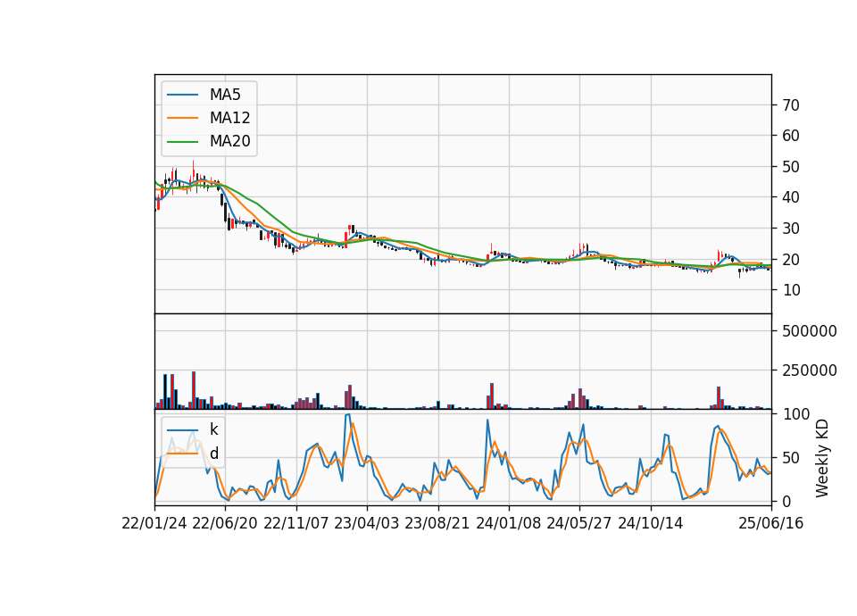Click the 22/01/24 date label

[154, 523]
